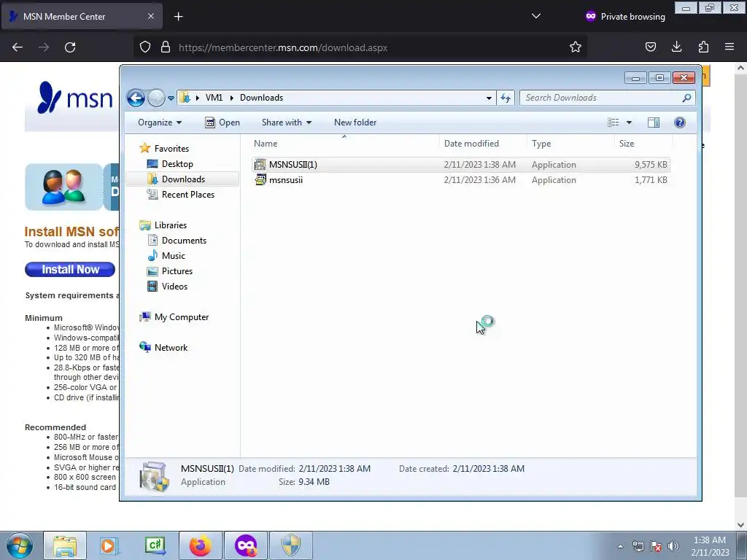Click the MSNSUSII(1) file icon
747x560 pixels.
pyautogui.click(x=260, y=165)
